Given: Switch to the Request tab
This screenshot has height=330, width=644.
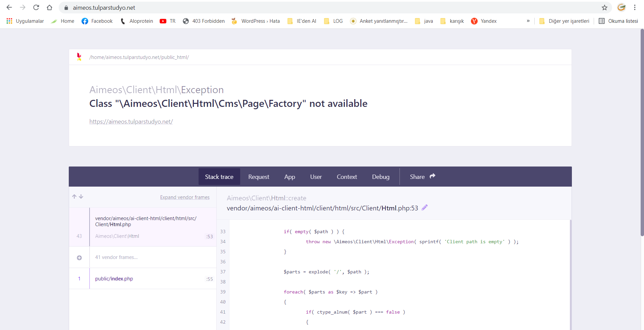Looking at the screenshot, I should coord(259,177).
